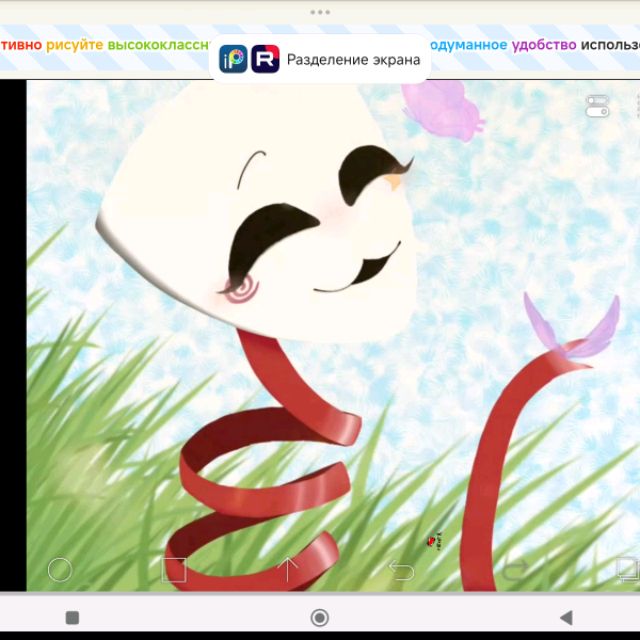Select the 'Разделение экрана' split-screen label
The height and width of the screenshot is (640, 640).
[353, 60]
